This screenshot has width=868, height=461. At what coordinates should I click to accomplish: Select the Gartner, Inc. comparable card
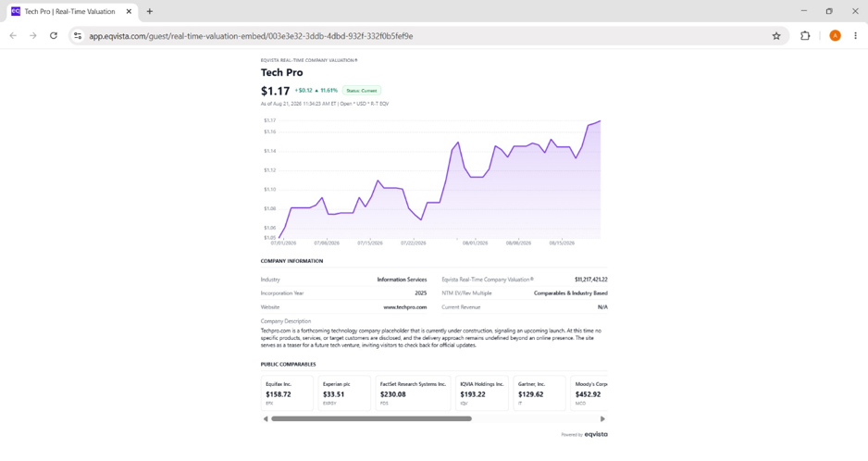(x=539, y=392)
